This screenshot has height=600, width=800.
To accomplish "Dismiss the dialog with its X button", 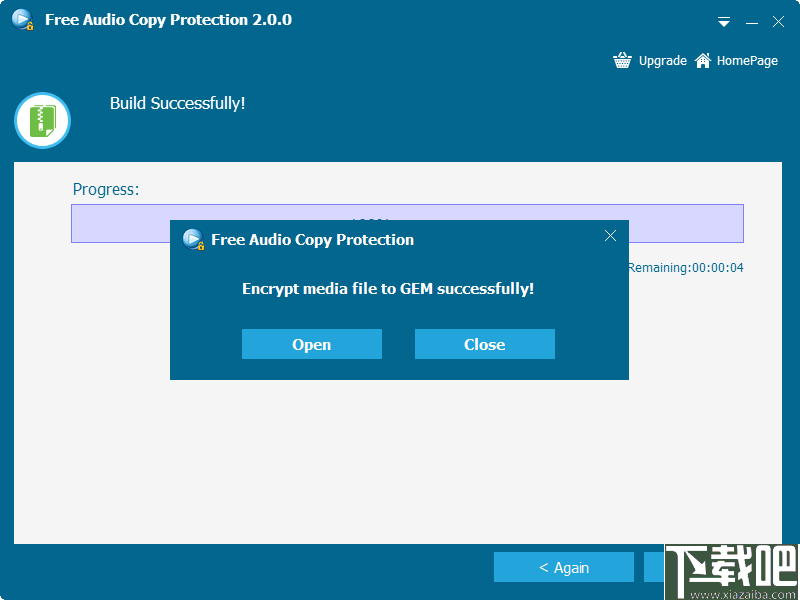I will pos(610,236).
